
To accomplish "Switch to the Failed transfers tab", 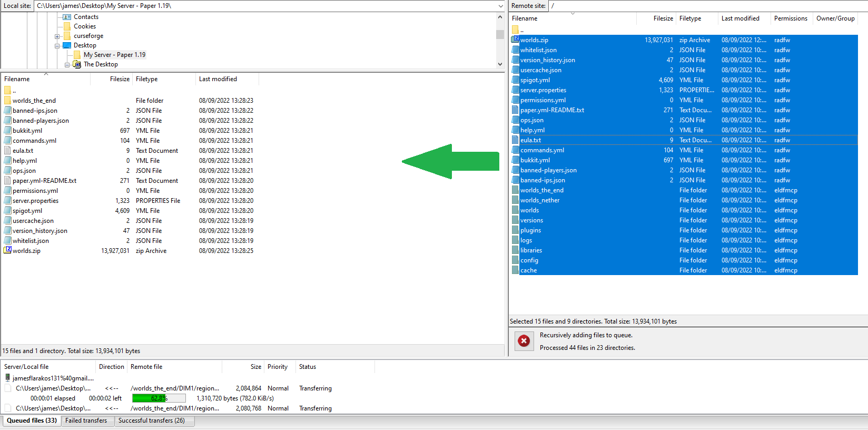I will [x=86, y=421].
